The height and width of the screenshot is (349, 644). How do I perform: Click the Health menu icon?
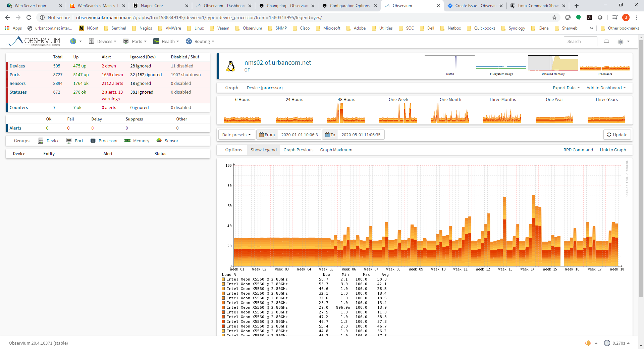pyautogui.click(x=156, y=41)
